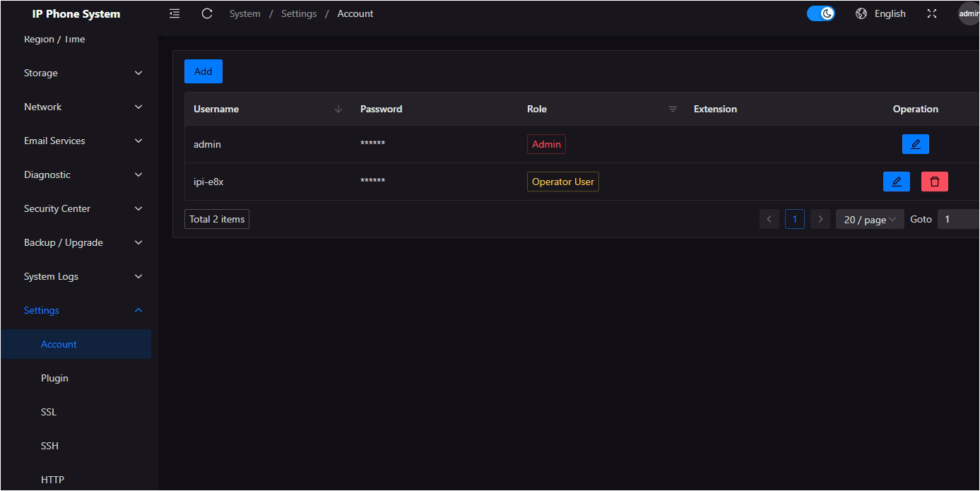The height and width of the screenshot is (491, 980).
Task: Edit the ipi-e8x account with pencil icon
Action: 896,182
